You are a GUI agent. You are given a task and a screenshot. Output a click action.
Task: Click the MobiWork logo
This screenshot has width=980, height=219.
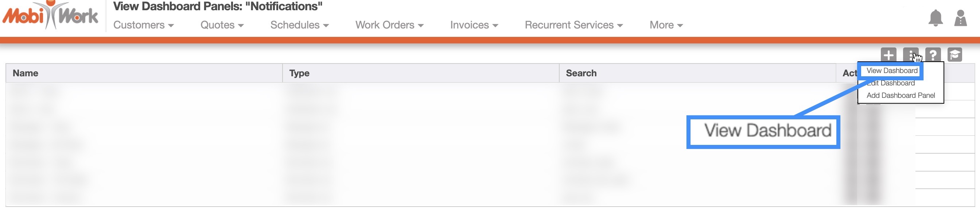point(50,16)
